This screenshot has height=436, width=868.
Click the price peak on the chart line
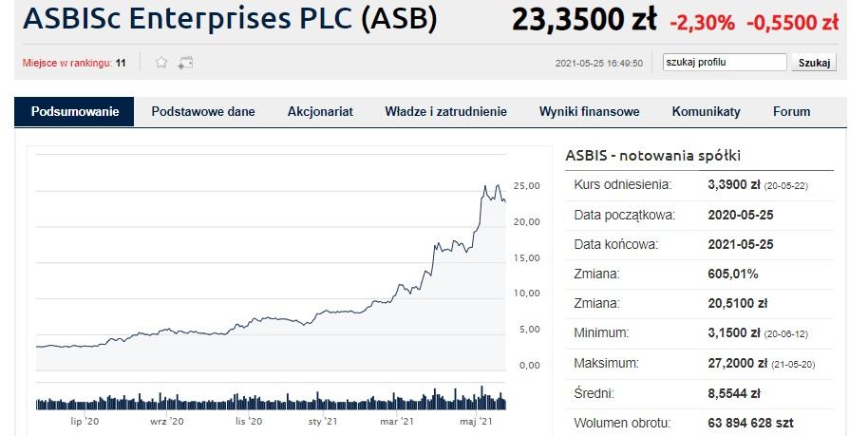coord(498,185)
